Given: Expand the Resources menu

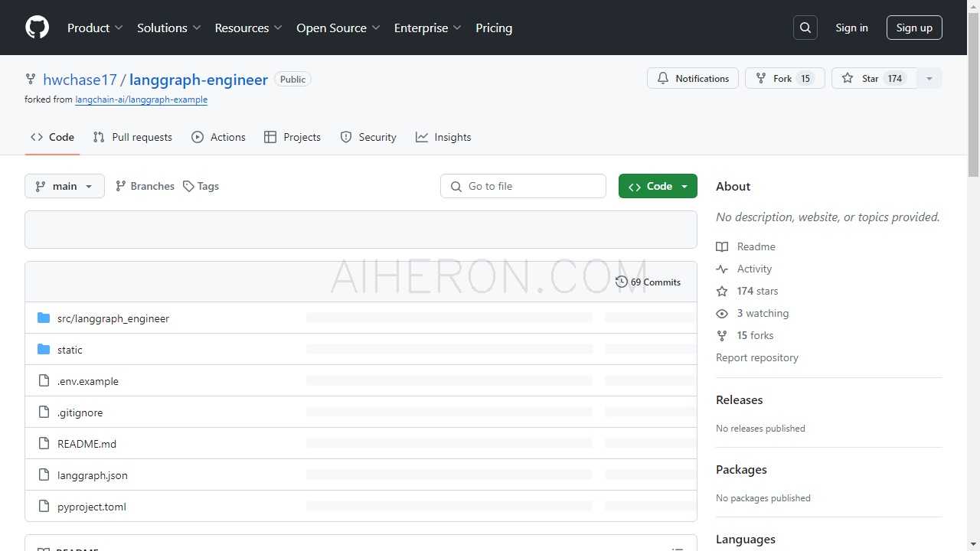Looking at the screenshot, I should 248,28.
